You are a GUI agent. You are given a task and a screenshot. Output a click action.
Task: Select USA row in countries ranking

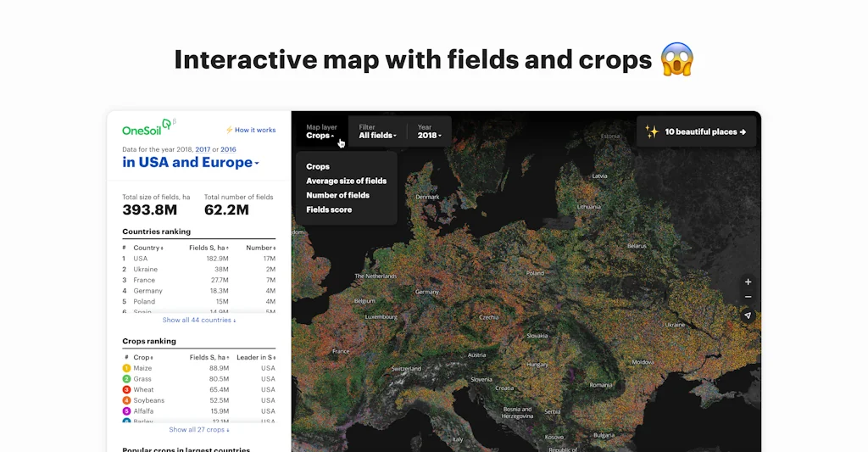198,259
